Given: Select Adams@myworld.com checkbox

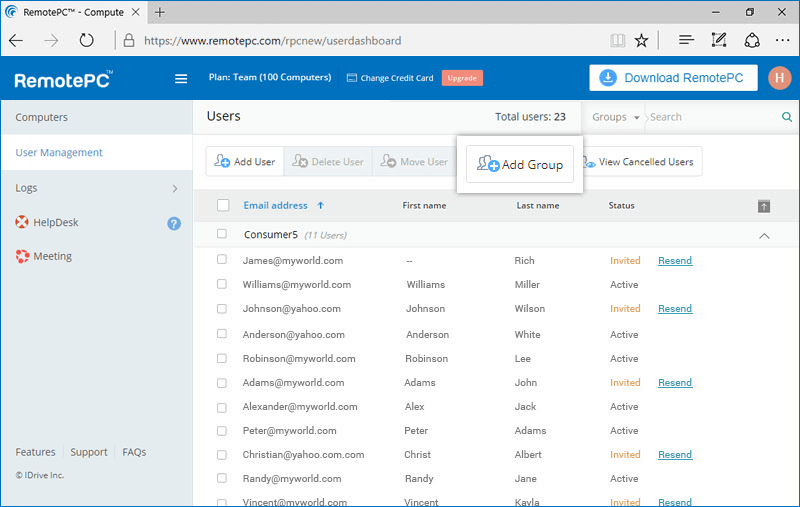Looking at the screenshot, I should [x=221, y=383].
